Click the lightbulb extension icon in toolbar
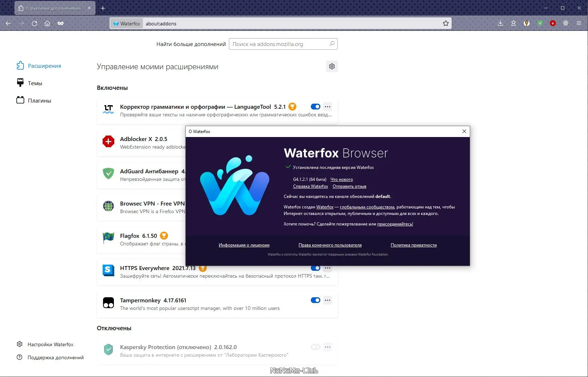Image resolution: width=588 pixels, height=377 pixels. point(527,24)
